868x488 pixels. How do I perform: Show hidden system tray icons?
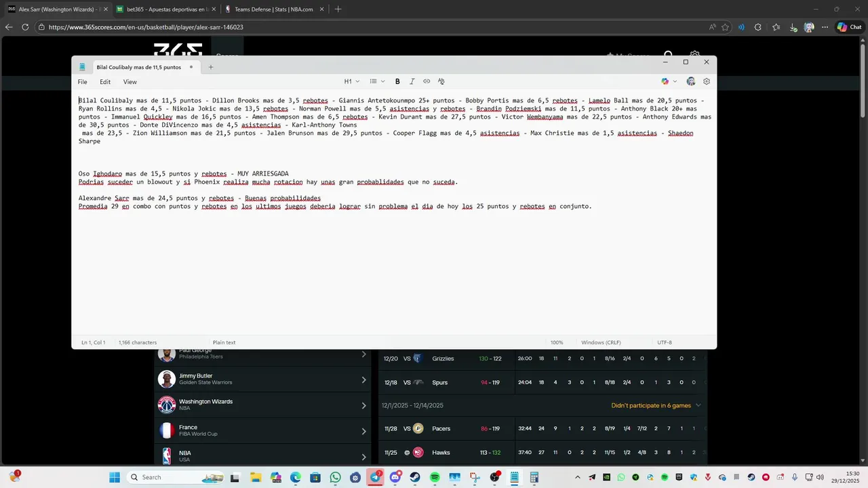(578, 477)
